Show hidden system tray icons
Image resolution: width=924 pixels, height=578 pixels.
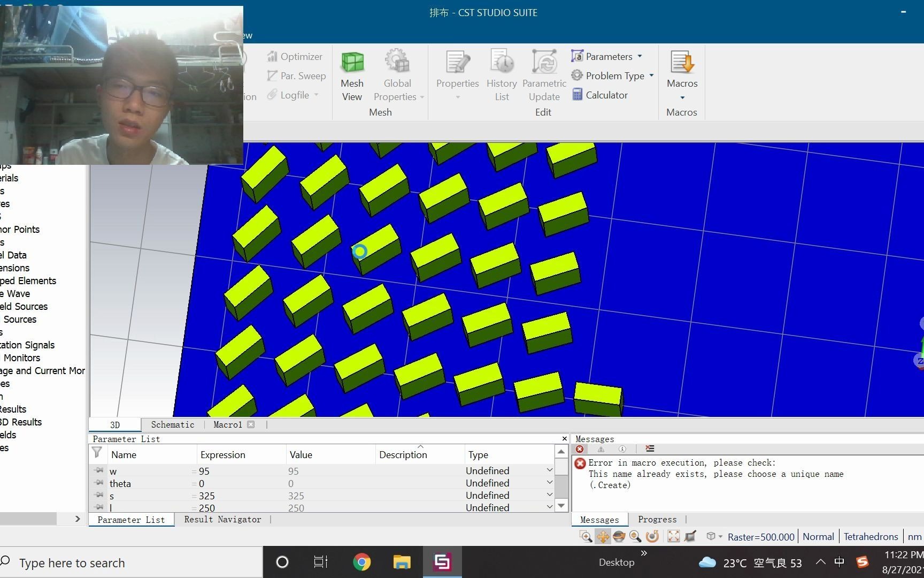(820, 562)
